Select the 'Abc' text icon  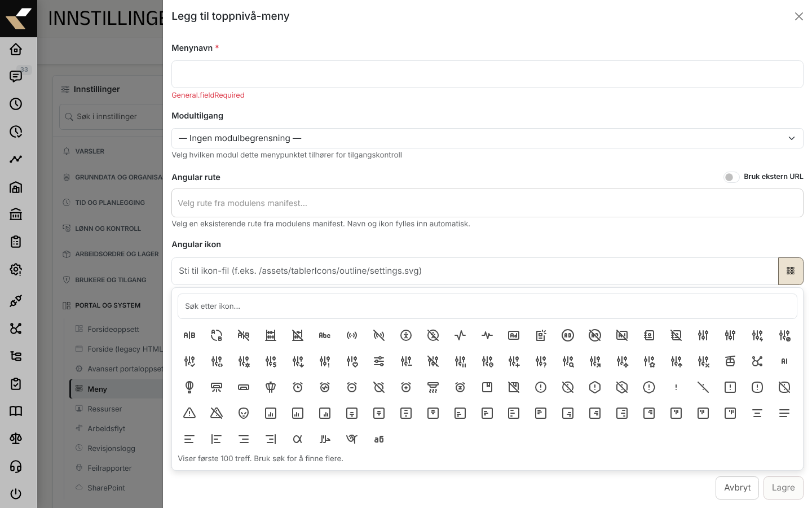pyautogui.click(x=325, y=335)
